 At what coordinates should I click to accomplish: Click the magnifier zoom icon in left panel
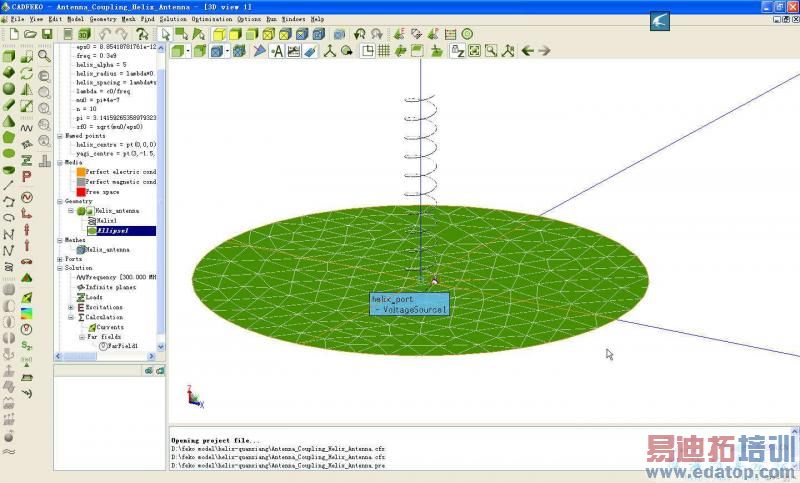coord(45,56)
